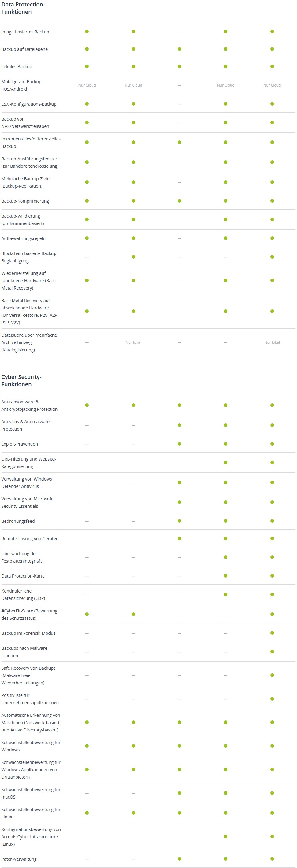This screenshot has height=868, width=297.
Task: Click the Data Protection-Karte feature label
Action: click(x=23, y=576)
